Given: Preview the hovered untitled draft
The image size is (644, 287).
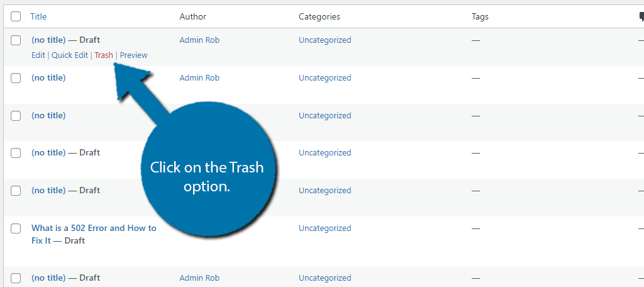Looking at the screenshot, I should click(x=133, y=55).
